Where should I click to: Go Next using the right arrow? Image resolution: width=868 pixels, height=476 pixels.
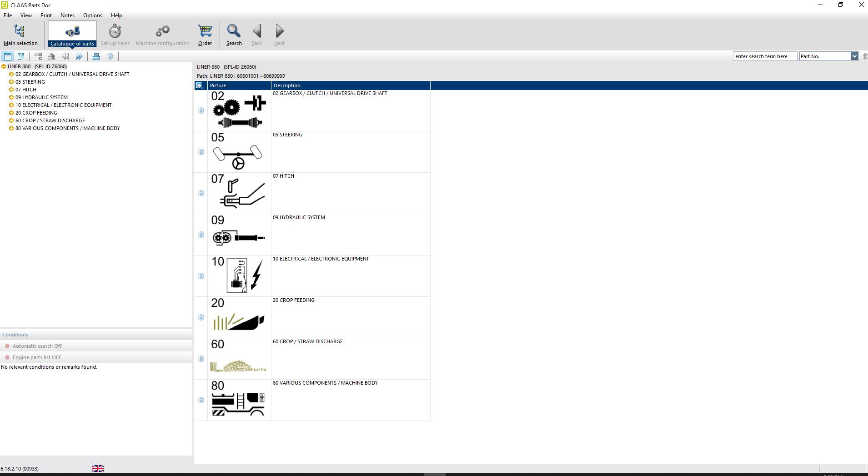pyautogui.click(x=279, y=35)
